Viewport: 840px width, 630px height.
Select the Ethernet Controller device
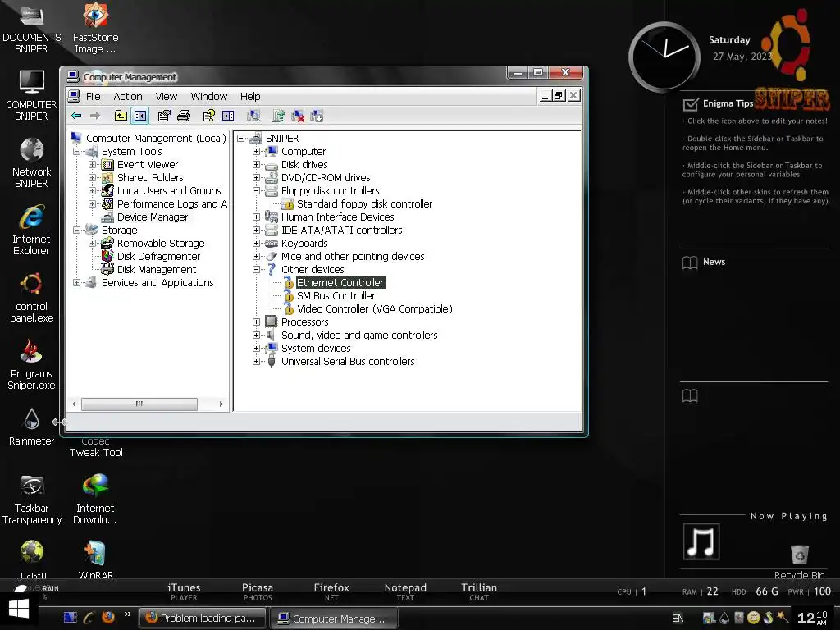(x=340, y=282)
